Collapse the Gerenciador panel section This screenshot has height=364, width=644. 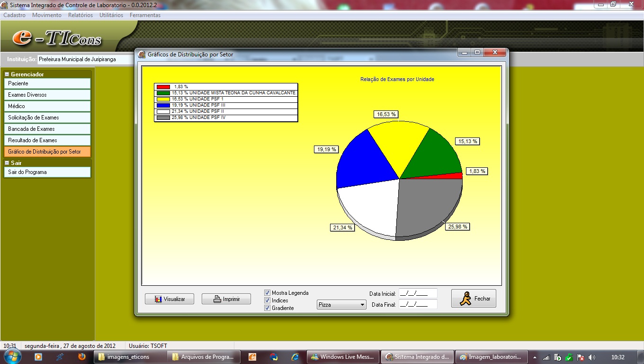coord(7,74)
